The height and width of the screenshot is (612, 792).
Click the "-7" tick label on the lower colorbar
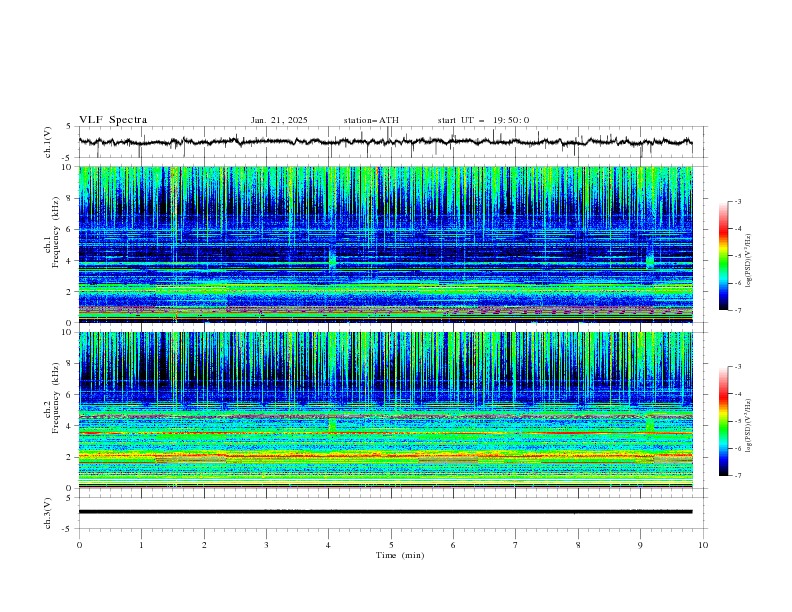(x=737, y=476)
